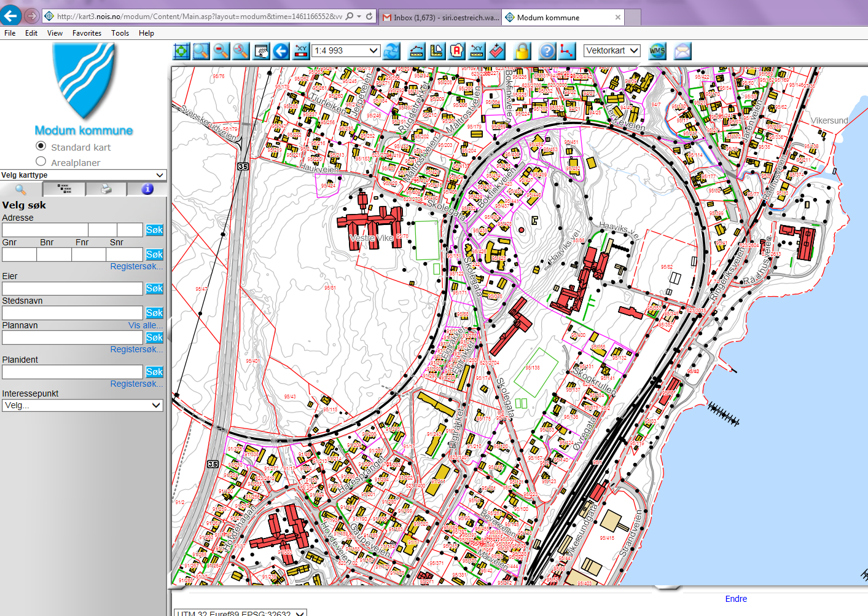The width and height of the screenshot is (868, 616).
Task: Click the address bar search magnifier icon
Action: [350, 16]
